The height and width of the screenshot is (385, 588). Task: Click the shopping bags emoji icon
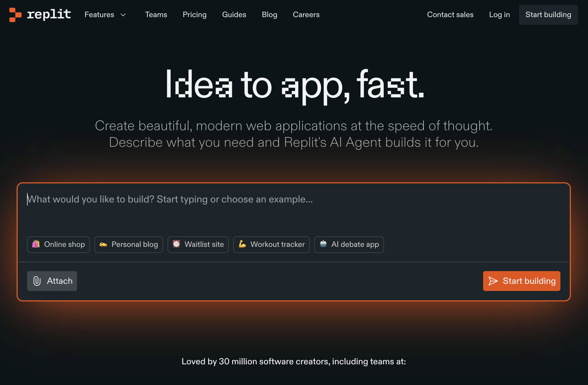click(x=36, y=244)
